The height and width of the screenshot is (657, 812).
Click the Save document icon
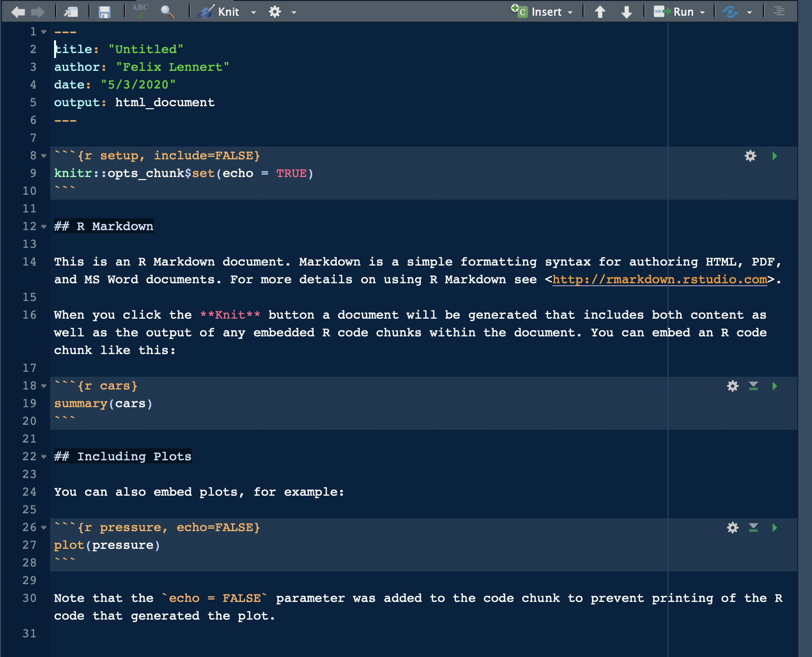[104, 12]
